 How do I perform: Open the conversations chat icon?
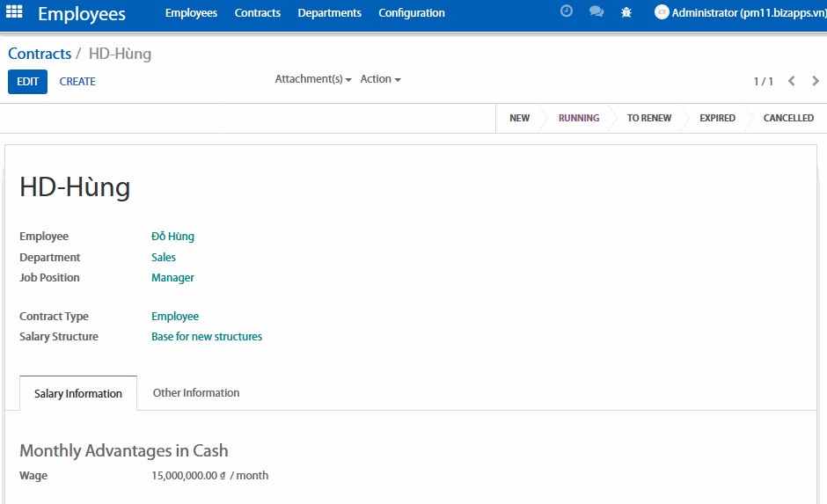(x=596, y=12)
